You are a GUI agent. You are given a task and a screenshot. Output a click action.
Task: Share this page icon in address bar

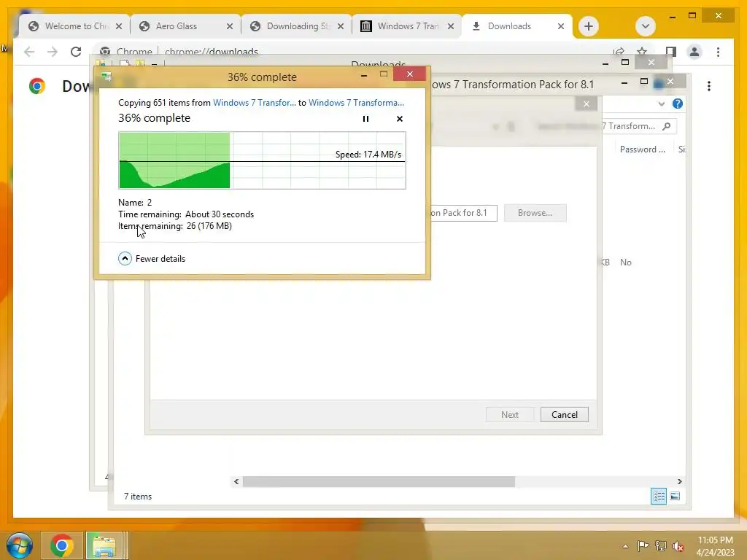point(619,51)
